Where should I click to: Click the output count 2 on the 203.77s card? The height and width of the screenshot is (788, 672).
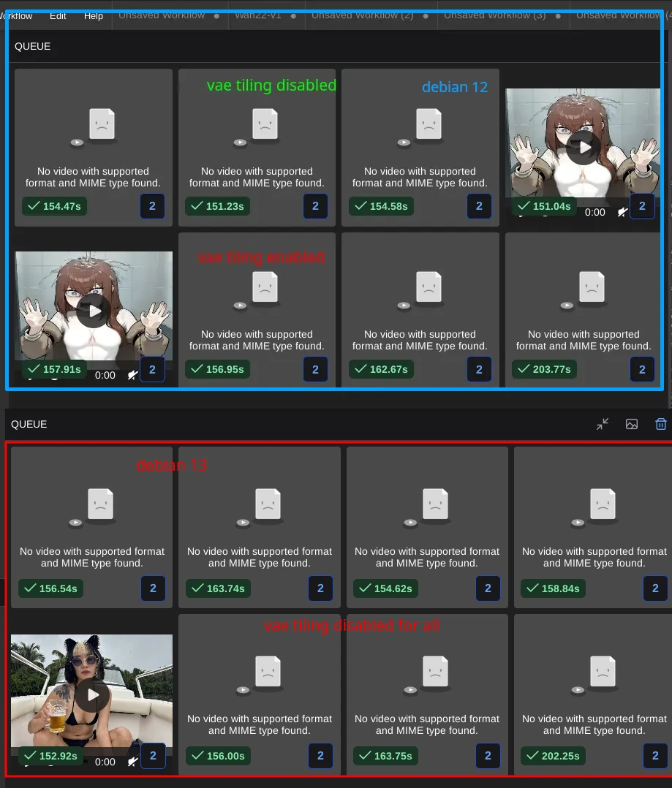642,369
